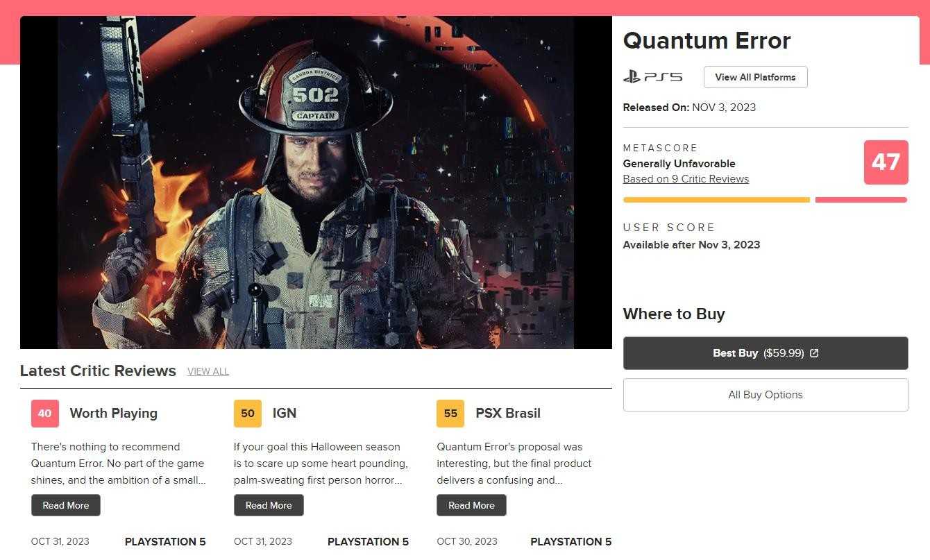This screenshot has height=560, width=930.
Task: Show All Buy Options
Action: coord(766,395)
